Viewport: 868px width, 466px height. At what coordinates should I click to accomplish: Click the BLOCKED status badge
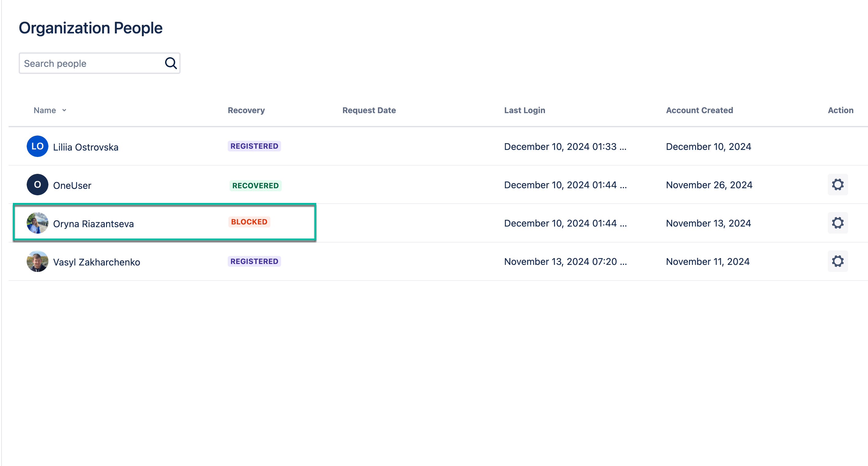(x=249, y=222)
